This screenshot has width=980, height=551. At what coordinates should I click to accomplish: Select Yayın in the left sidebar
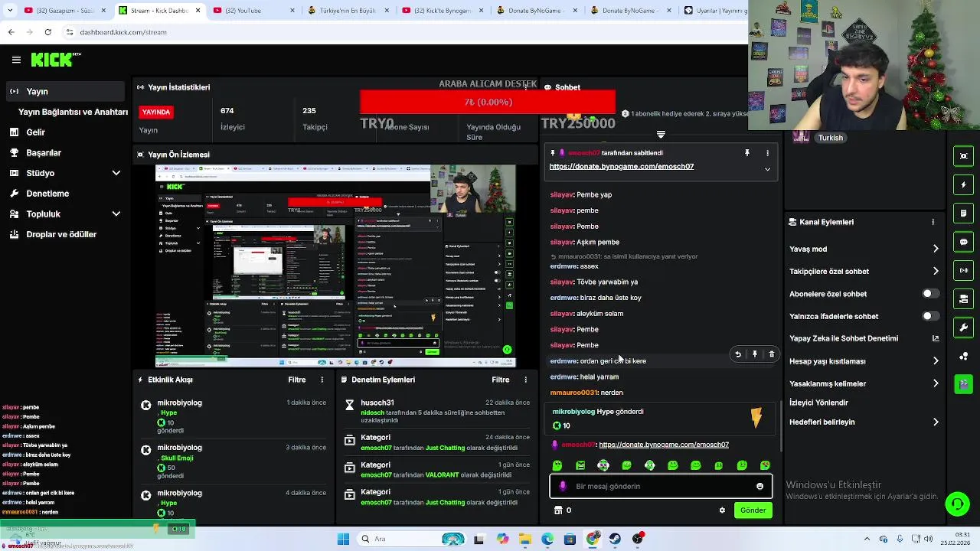click(64, 91)
